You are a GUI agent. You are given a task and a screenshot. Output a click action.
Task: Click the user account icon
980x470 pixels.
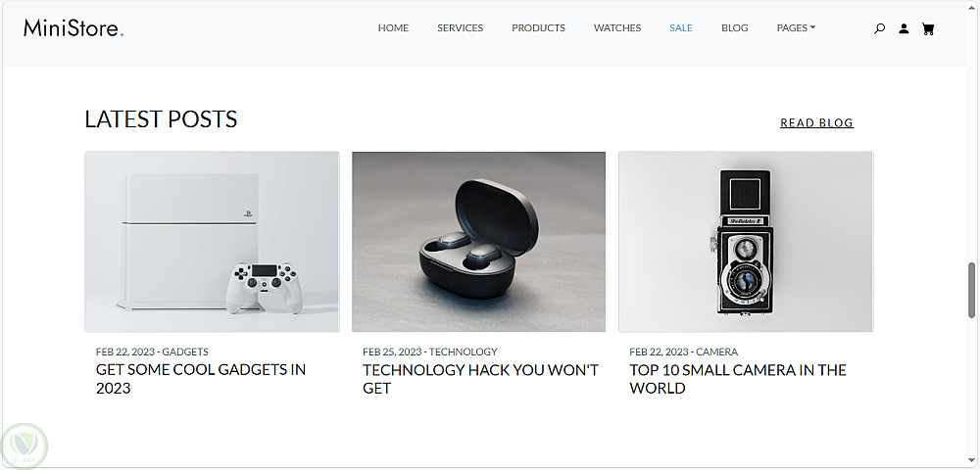(x=904, y=28)
